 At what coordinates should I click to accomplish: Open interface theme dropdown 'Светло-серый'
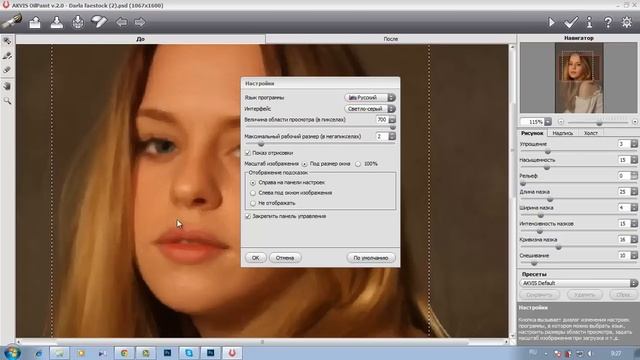[370, 109]
